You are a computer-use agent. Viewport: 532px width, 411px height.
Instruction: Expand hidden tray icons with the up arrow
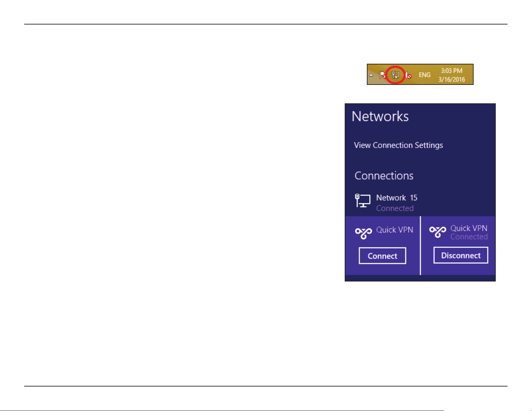(371, 75)
